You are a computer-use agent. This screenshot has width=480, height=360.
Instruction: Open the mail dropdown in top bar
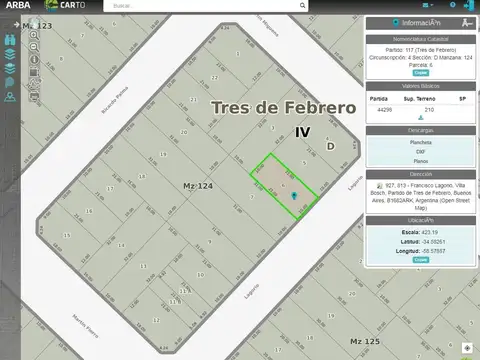click(428, 5)
